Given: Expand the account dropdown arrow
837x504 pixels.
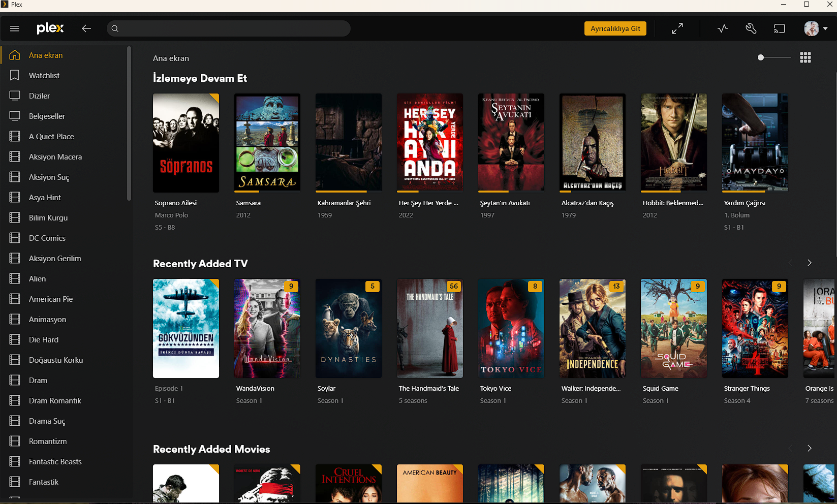Looking at the screenshot, I should (825, 28).
